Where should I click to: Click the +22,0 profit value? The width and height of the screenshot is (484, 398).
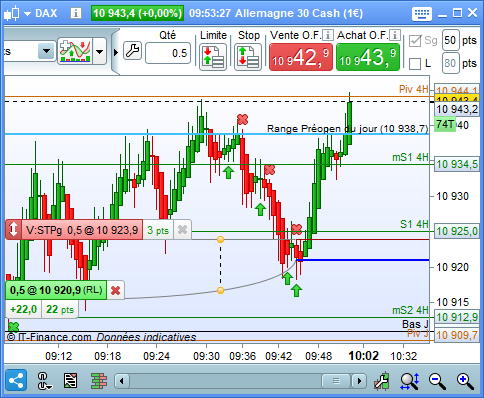tap(23, 309)
